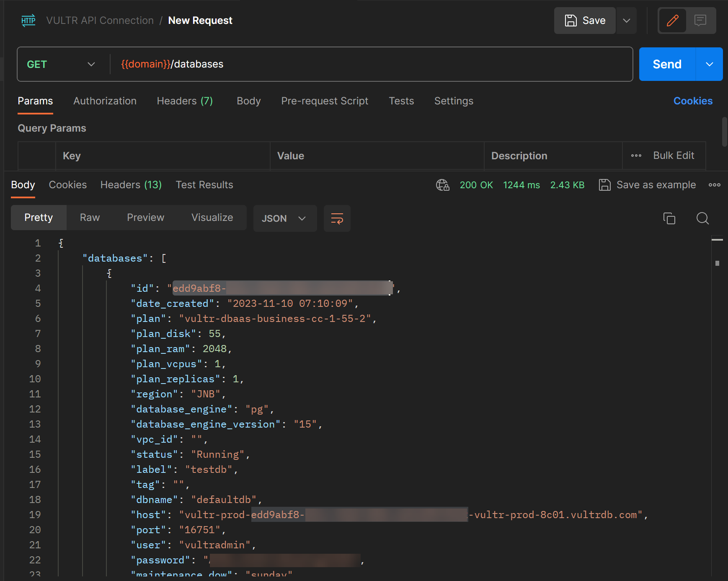Click the 1244 ms response time

click(x=521, y=185)
